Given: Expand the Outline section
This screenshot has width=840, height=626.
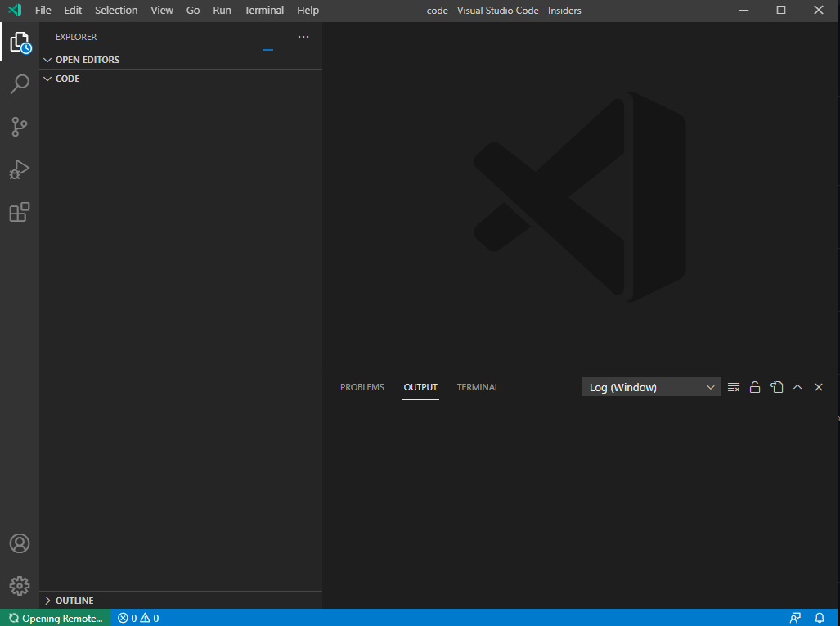Looking at the screenshot, I should pos(181,601).
